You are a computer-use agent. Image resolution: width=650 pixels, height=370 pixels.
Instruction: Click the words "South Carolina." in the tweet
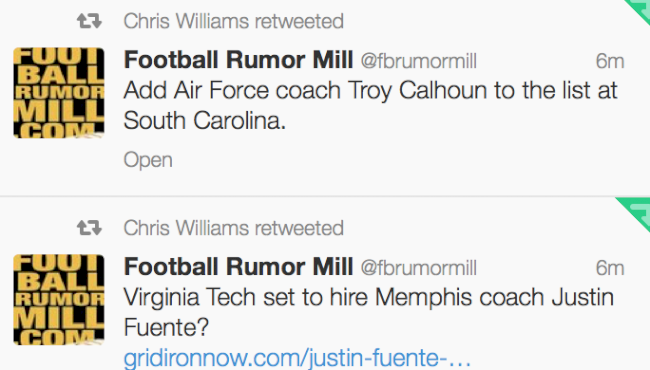pos(205,121)
